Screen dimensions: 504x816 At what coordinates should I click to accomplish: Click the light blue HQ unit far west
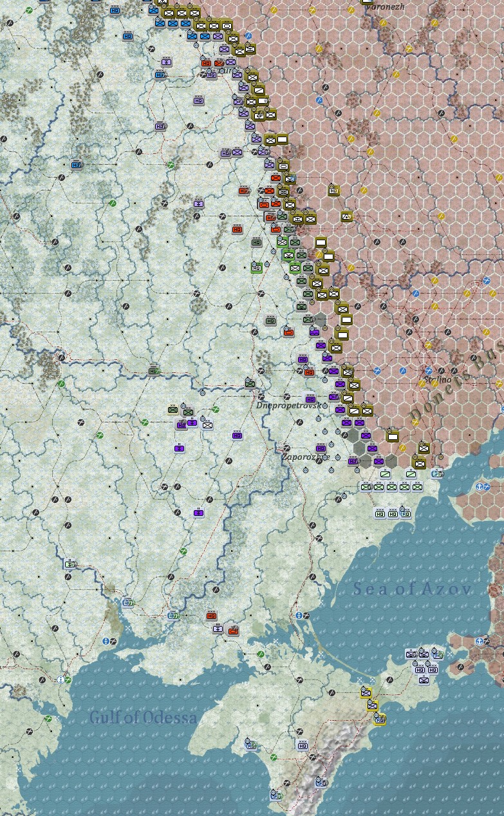click(x=77, y=165)
